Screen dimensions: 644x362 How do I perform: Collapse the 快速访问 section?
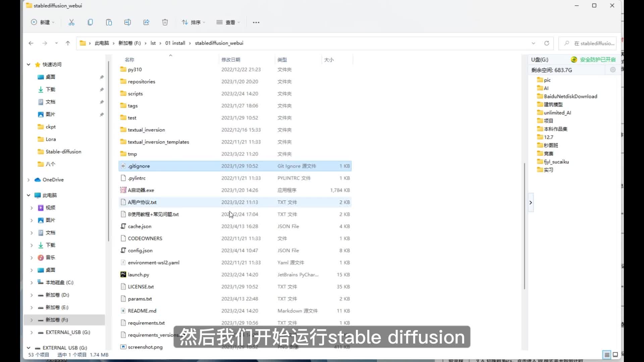click(29, 64)
